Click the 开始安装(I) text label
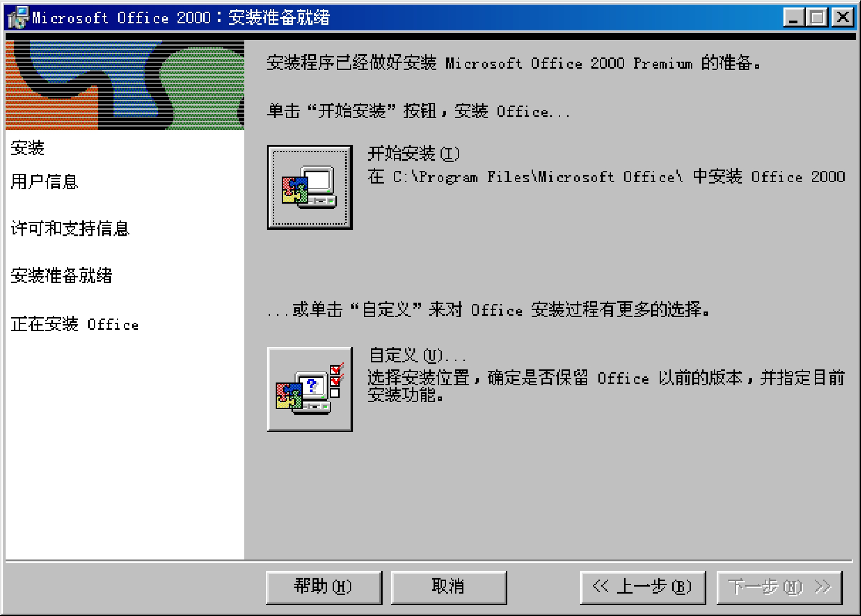 click(414, 153)
